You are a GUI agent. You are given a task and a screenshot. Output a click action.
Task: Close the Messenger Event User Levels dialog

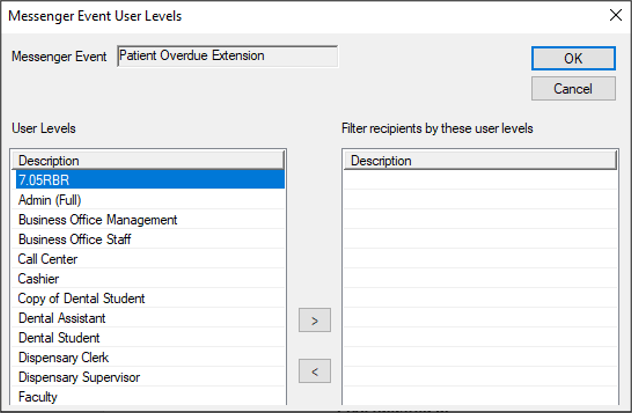pyautogui.click(x=613, y=15)
